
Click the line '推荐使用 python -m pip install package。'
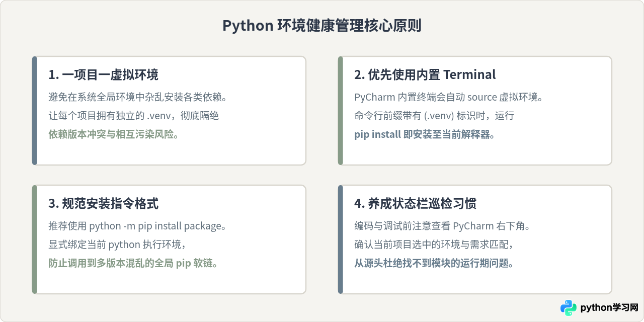(x=137, y=226)
